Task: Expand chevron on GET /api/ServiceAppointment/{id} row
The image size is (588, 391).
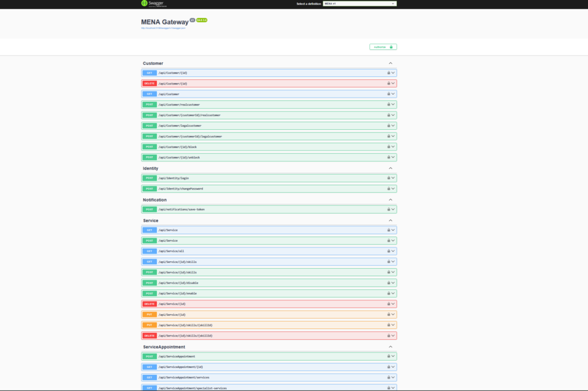Action: (393, 367)
